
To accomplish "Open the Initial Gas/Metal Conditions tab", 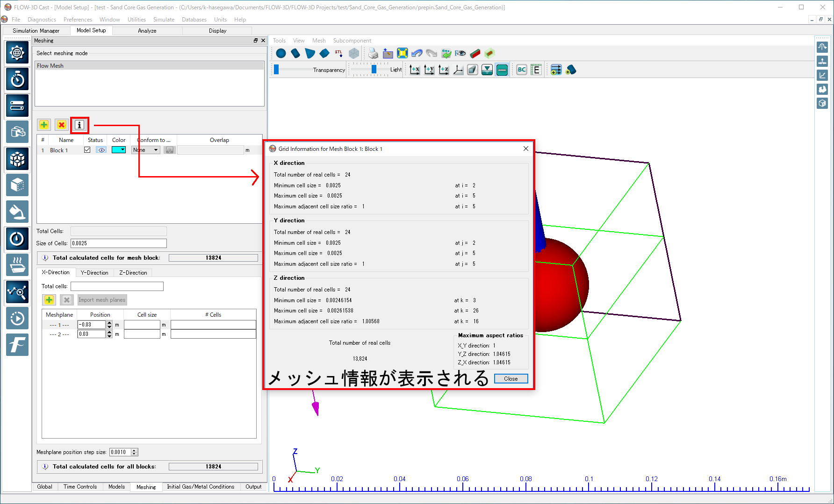I will coord(201,487).
